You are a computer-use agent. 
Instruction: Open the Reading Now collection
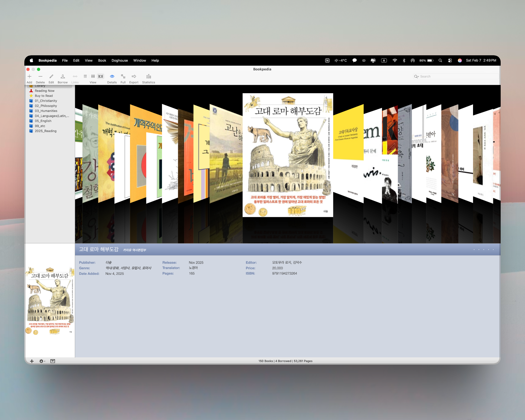click(x=45, y=91)
